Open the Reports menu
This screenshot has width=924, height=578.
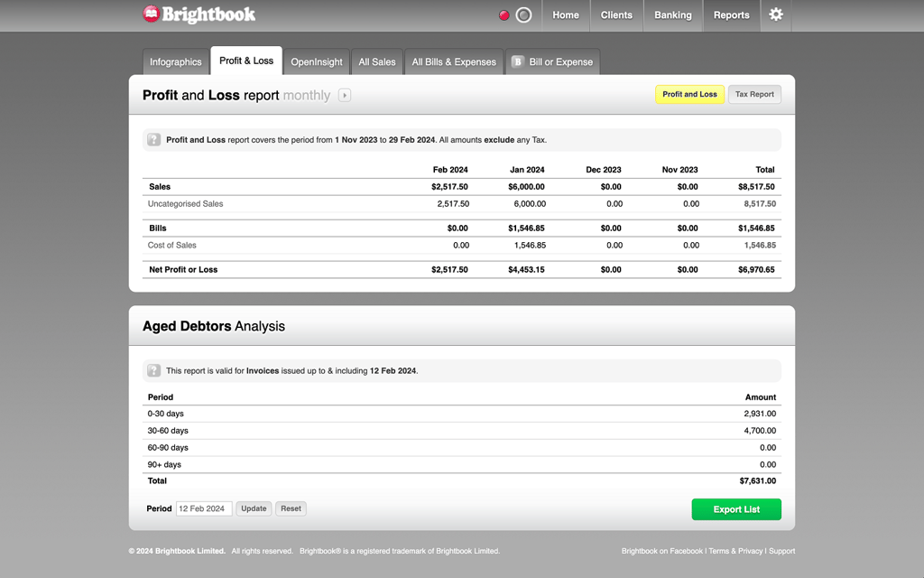[x=731, y=15]
